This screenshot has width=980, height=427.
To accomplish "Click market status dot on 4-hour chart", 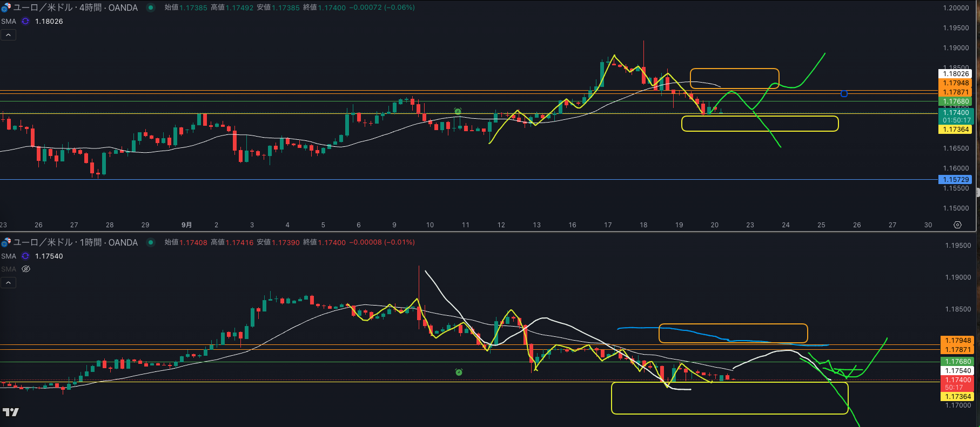I will coord(151,8).
